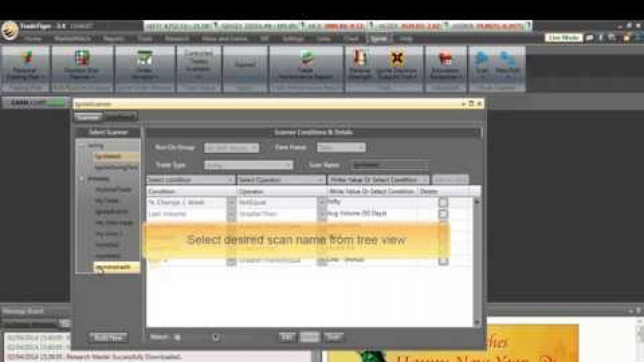Click the 'Last Volume' condition cell
The width and height of the screenshot is (644, 362).
click(187, 214)
